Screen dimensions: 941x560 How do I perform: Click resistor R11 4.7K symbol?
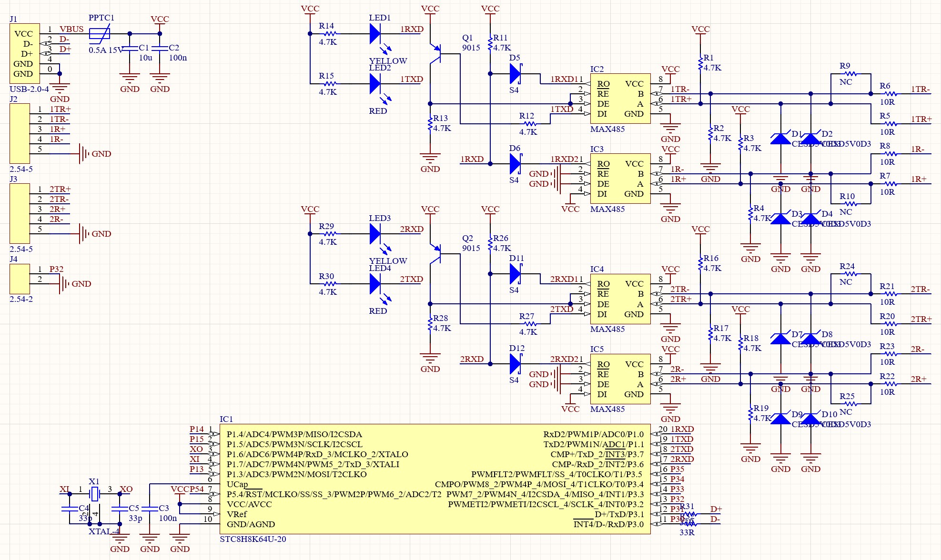[490, 43]
